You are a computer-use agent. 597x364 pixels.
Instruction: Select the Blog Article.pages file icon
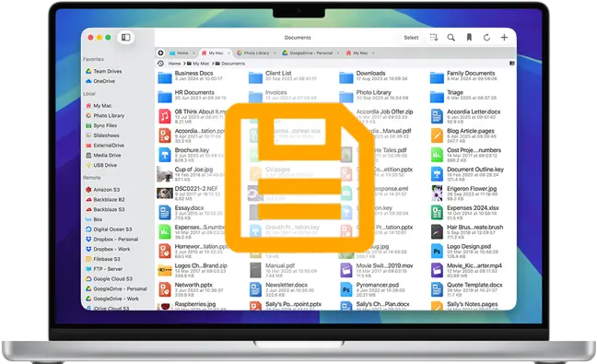tap(437, 135)
